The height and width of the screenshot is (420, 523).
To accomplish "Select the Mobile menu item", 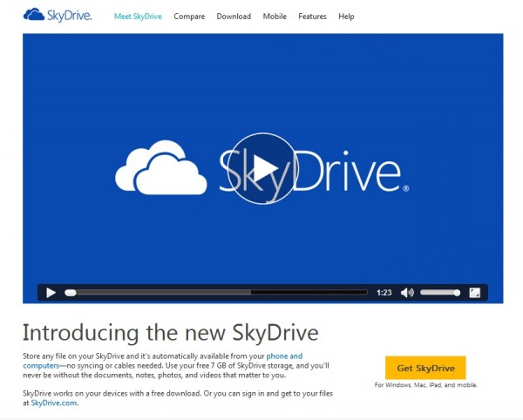I will click(275, 17).
